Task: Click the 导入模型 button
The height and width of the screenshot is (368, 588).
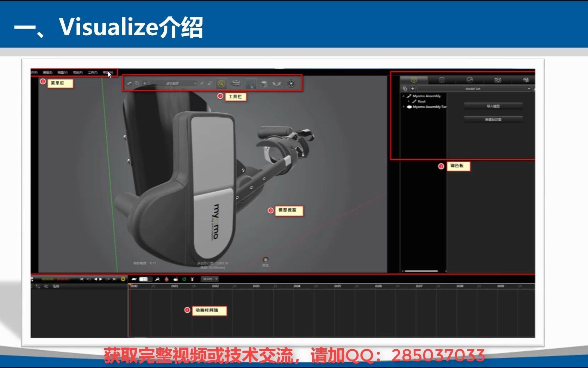Action: (493, 106)
